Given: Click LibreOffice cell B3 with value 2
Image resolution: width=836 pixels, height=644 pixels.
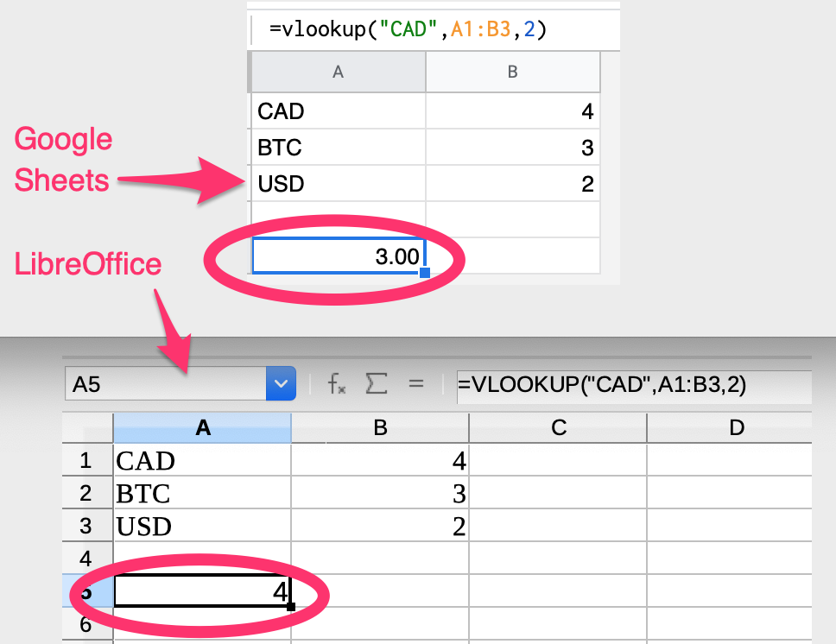Looking at the screenshot, I should point(380,526).
